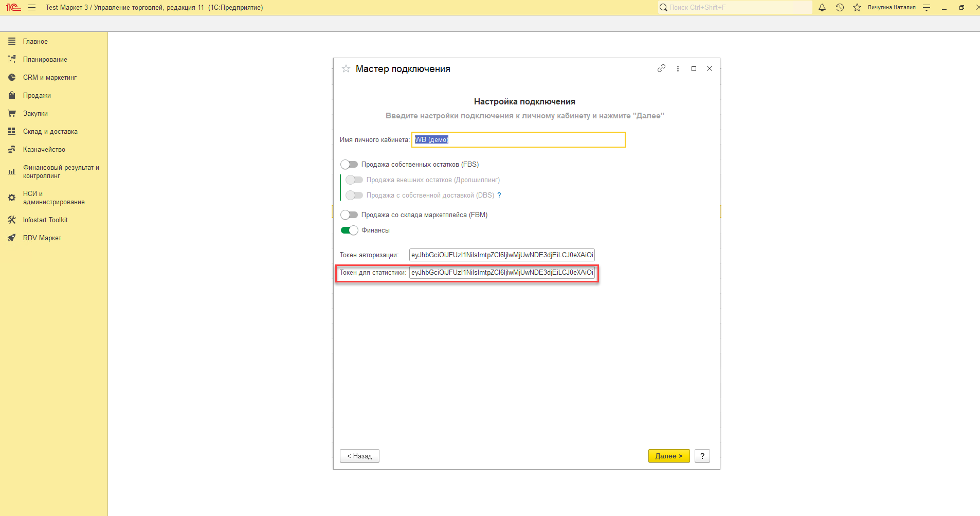
Task: Open help for DBS option question mark
Action: coord(499,195)
